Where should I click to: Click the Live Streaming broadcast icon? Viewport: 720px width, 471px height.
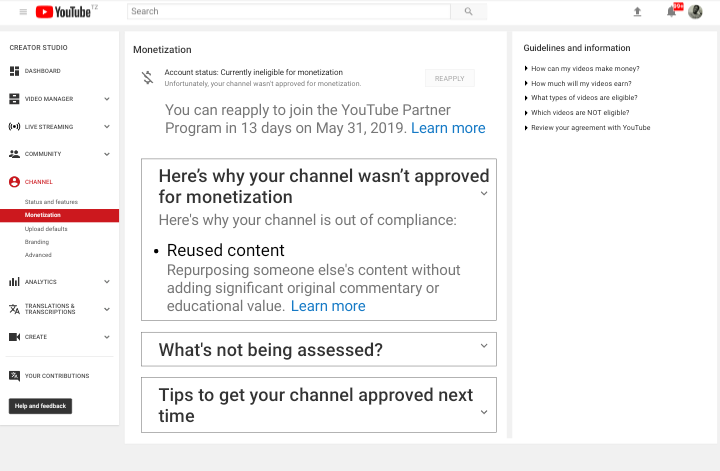coord(14,126)
